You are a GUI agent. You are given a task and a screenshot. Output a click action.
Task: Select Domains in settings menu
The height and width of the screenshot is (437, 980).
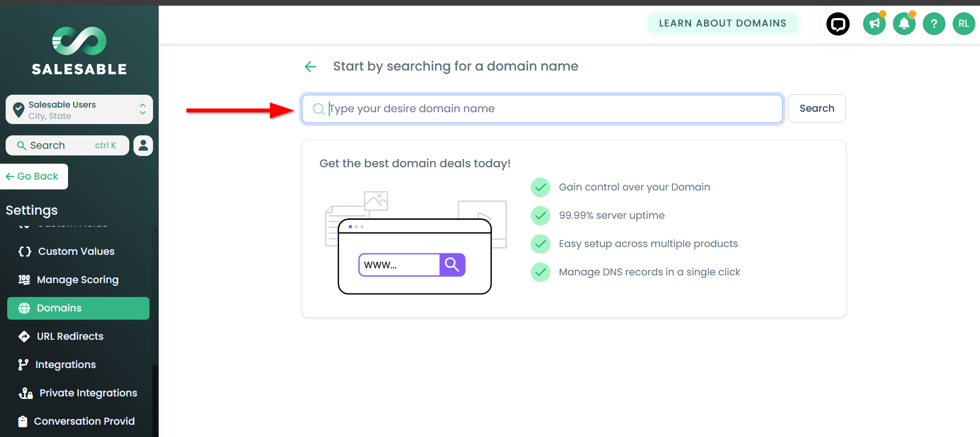pos(78,308)
